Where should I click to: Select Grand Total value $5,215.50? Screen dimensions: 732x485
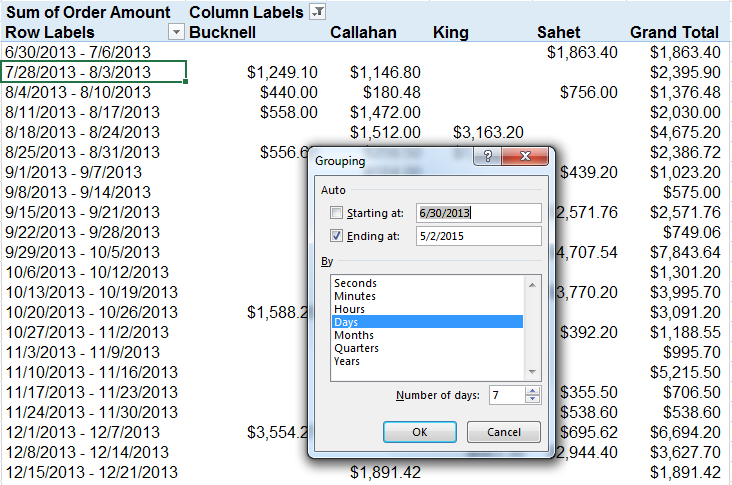[x=685, y=373]
